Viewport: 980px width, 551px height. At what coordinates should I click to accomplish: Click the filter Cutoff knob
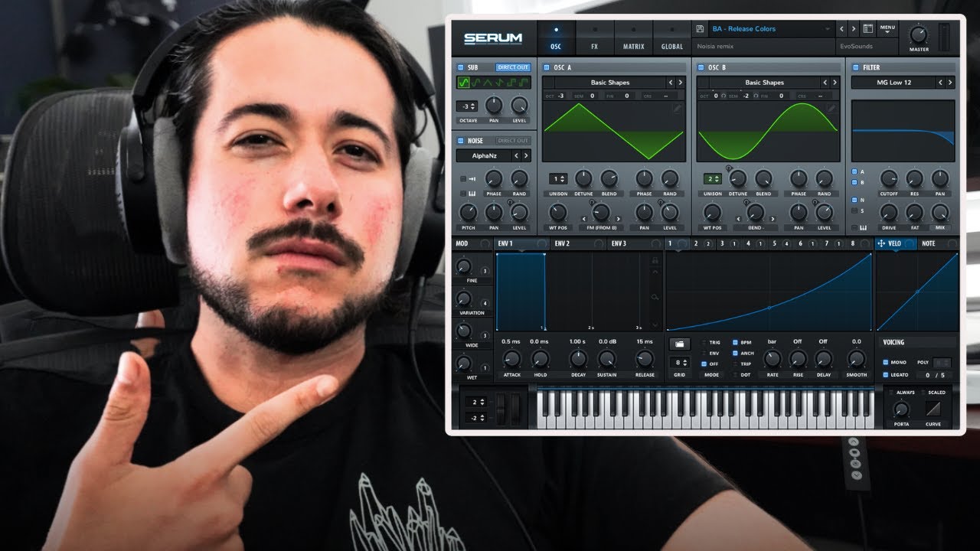pos(888,178)
